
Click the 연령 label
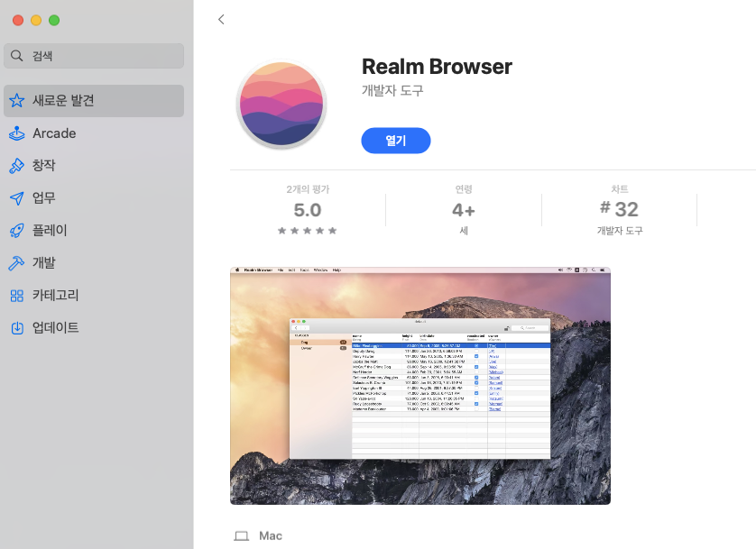[x=464, y=189]
